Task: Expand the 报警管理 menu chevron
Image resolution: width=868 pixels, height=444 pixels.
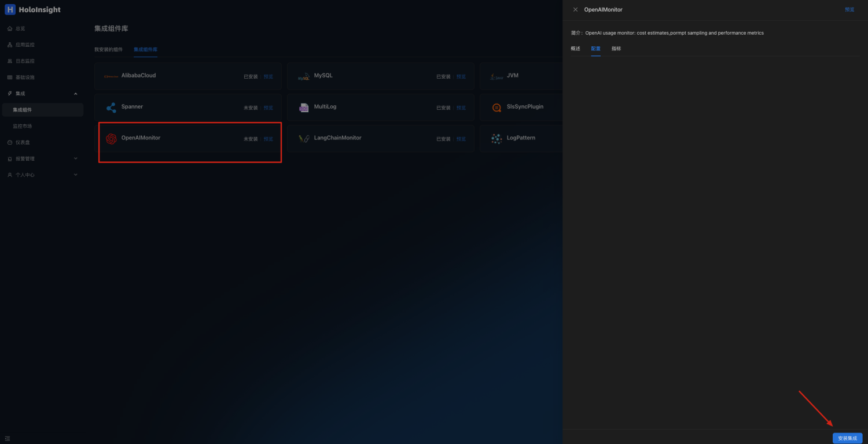Action: tap(76, 158)
